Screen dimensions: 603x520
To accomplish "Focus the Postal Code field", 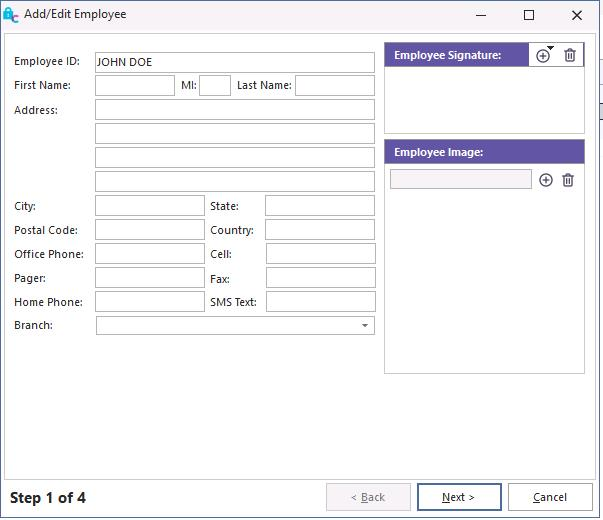I will tap(149, 230).
